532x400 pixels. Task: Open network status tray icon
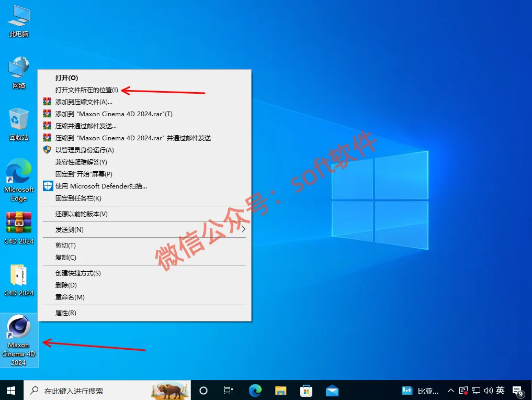coord(476,391)
